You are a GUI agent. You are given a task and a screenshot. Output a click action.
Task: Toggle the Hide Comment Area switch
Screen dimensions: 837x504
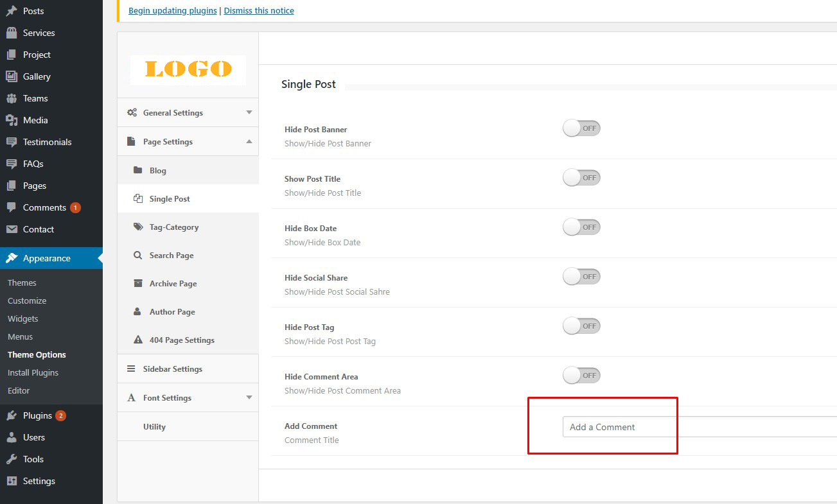pos(581,376)
